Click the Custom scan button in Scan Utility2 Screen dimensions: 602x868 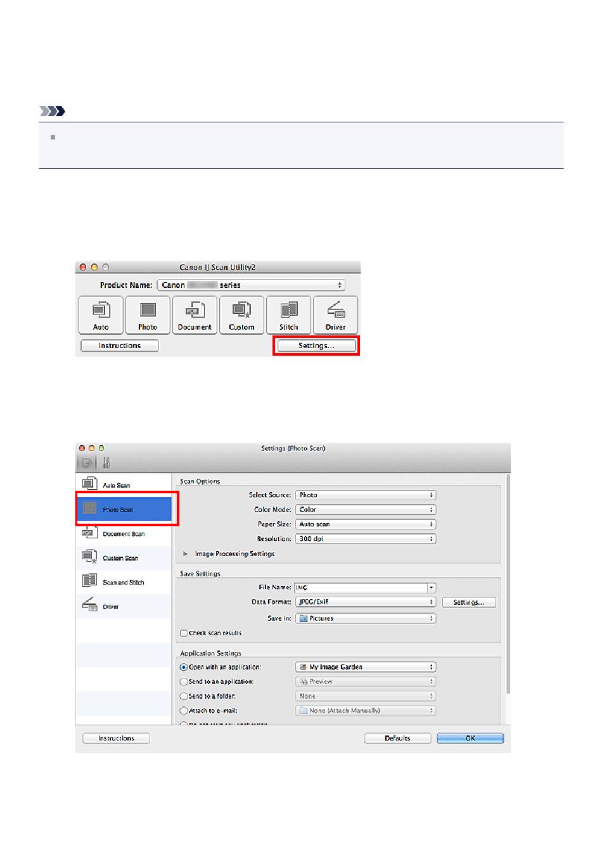click(x=241, y=314)
